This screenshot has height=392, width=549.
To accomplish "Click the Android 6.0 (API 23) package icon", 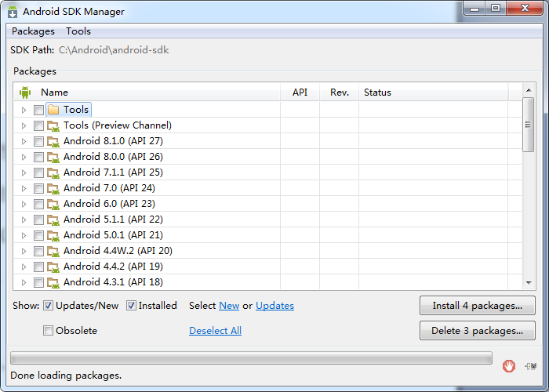I will (x=53, y=205).
